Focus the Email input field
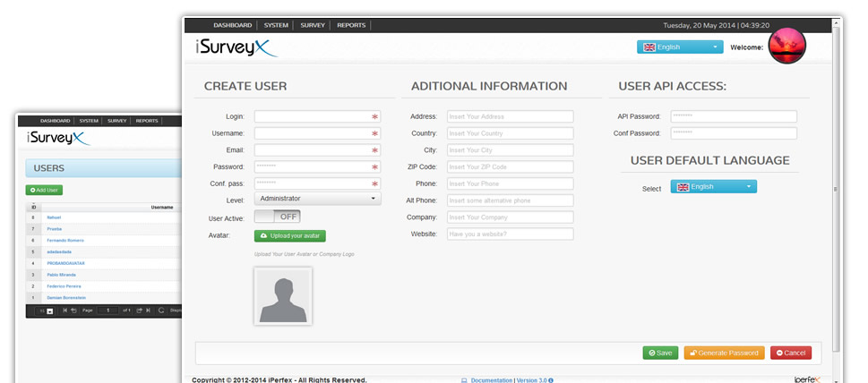 (318, 149)
